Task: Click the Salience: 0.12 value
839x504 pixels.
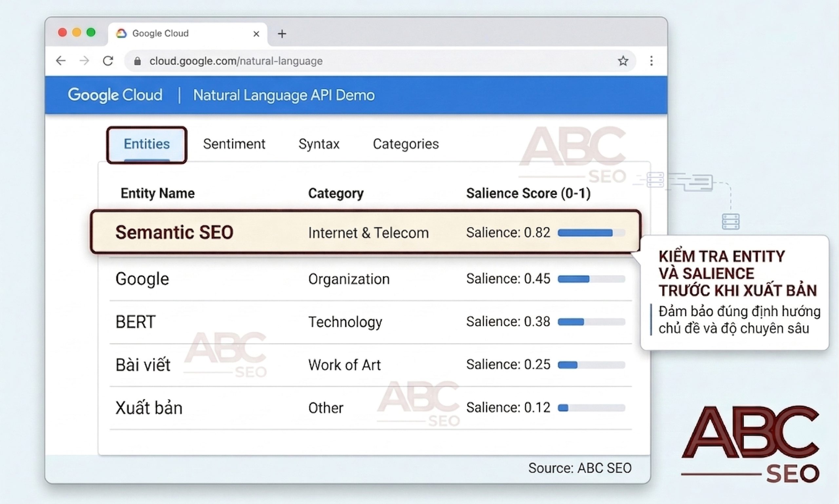Action: [x=508, y=408]
